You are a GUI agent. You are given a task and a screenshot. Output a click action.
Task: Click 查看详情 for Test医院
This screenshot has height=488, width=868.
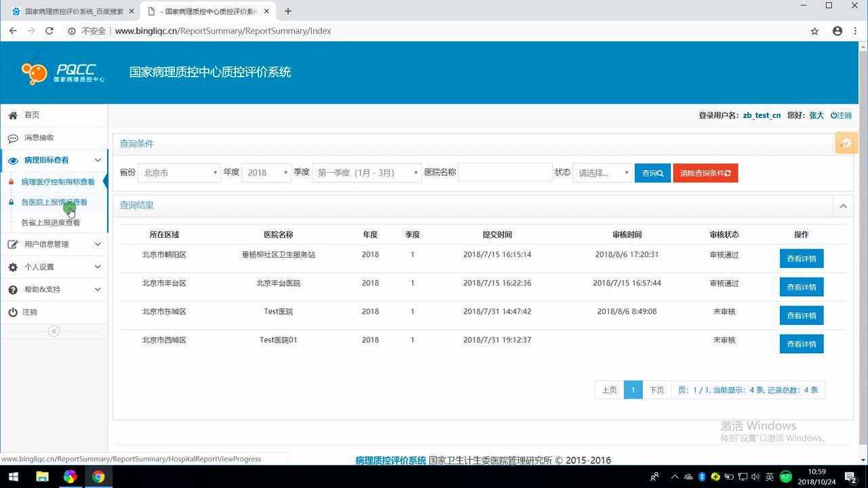[x=802, y=315]
